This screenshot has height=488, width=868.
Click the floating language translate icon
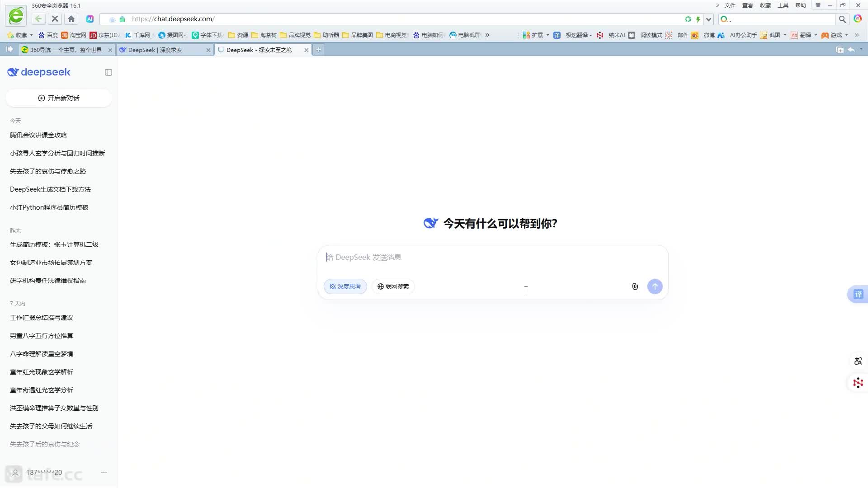[x=858, y=361]
